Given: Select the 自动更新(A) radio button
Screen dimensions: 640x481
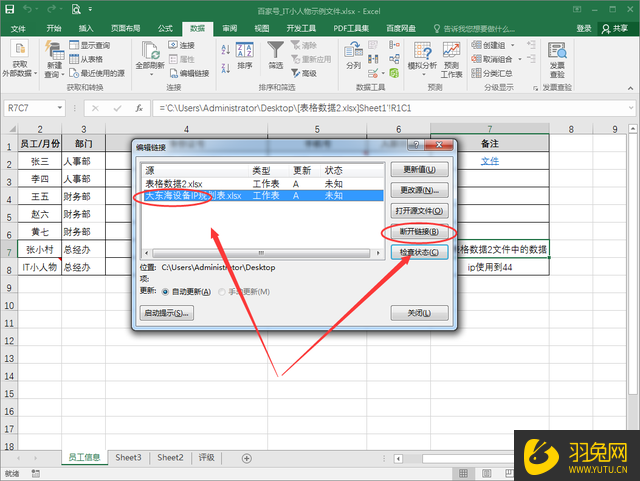Looking at the screenshot, I should click(165, 292).
